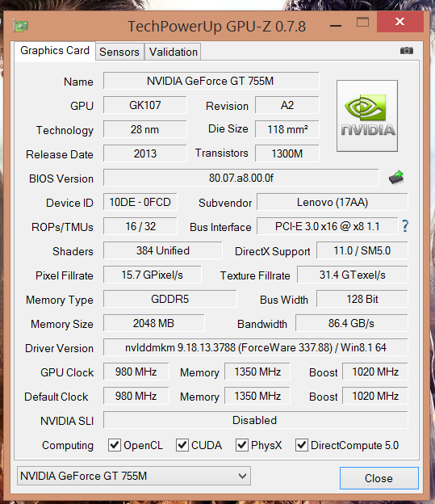The image size is (435, 504).
Task: Click the Memory Size field 2048 MB
Action: 153,323
